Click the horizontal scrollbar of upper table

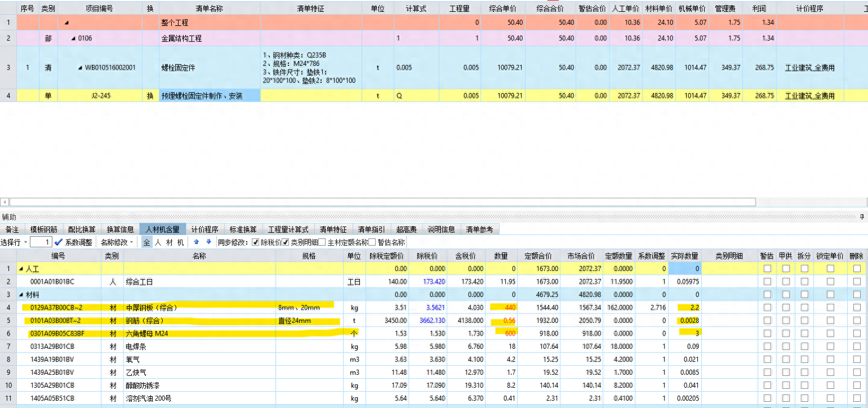pos(382,202)
